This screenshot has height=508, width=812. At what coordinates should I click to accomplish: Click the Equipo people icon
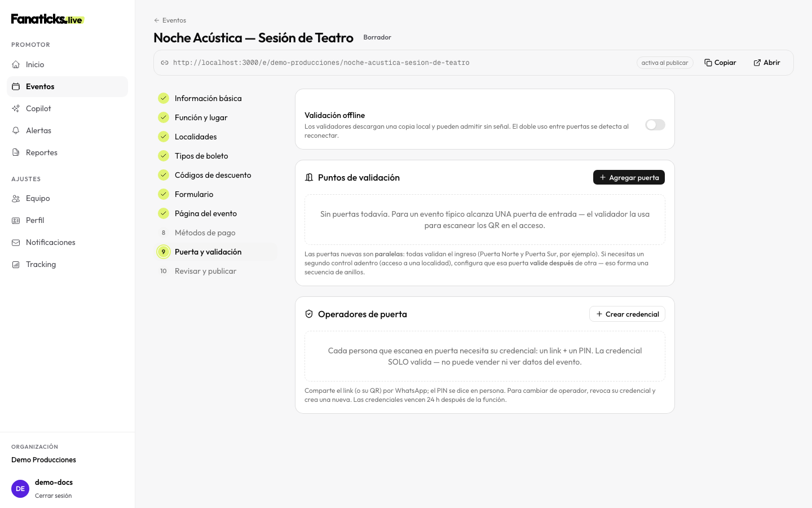[x=16, y=198]
